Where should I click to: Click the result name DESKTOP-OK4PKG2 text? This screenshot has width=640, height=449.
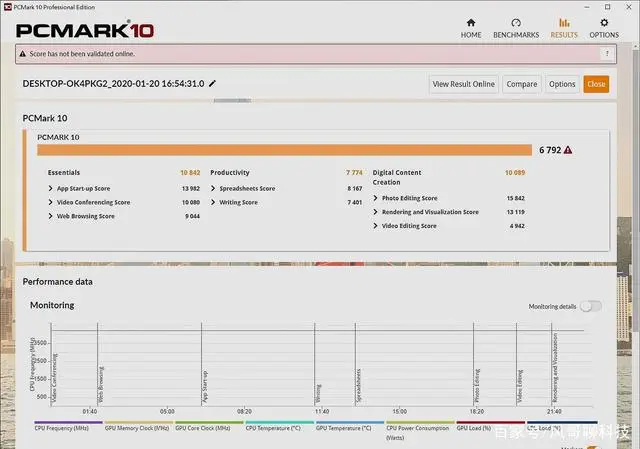point(113,84)
